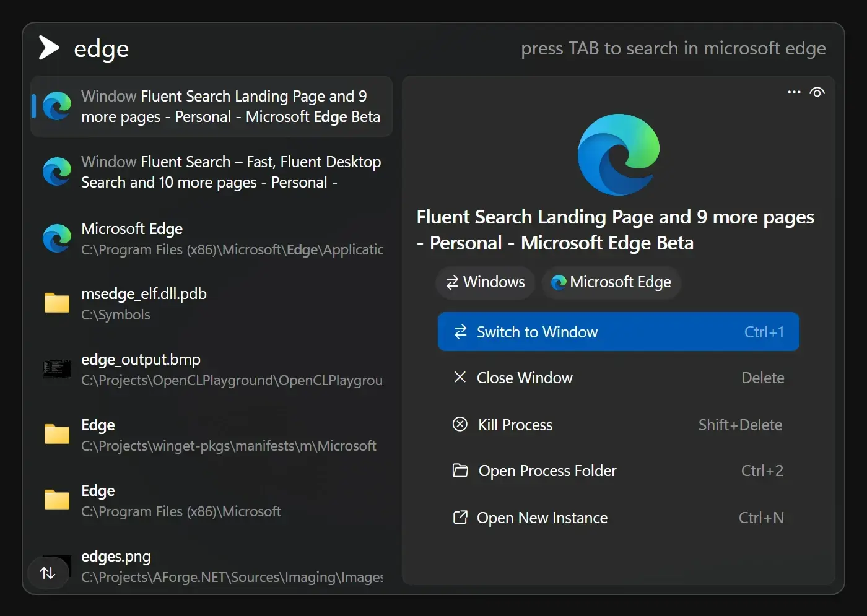Select the edges.png file result
867x616 pixels.
pyautogui.click(x=212, y=566)
